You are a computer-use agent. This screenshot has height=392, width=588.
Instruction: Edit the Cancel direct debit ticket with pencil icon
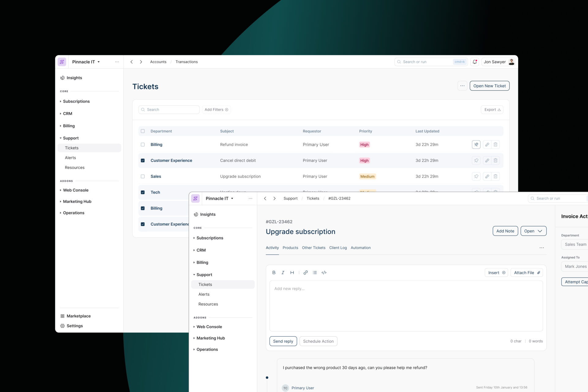[487, 160]
